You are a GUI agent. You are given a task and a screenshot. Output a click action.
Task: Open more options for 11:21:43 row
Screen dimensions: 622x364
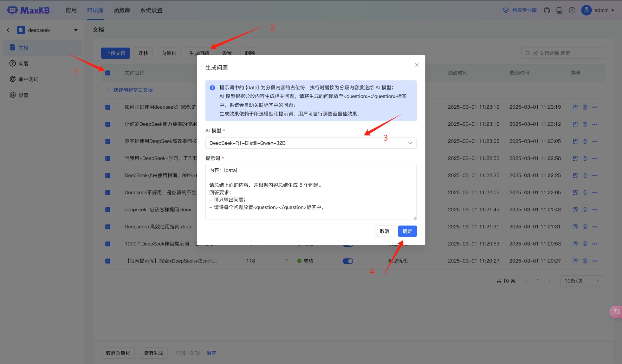[595, 210]
